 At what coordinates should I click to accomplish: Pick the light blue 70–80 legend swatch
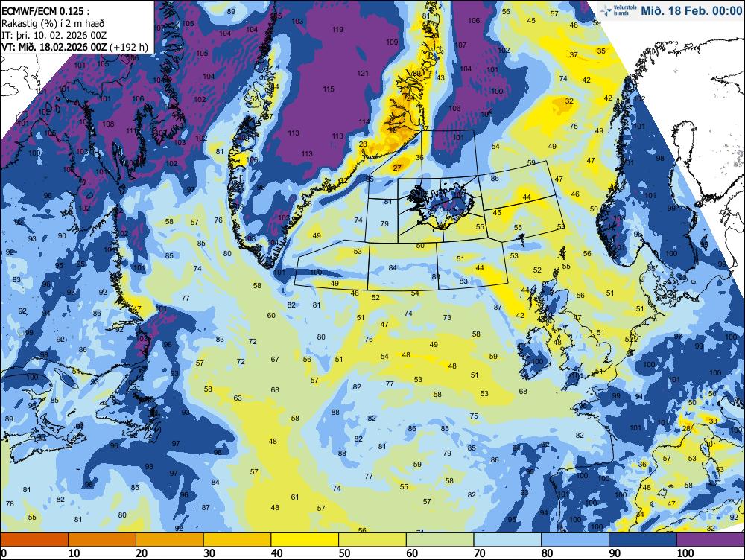[507, 539]
